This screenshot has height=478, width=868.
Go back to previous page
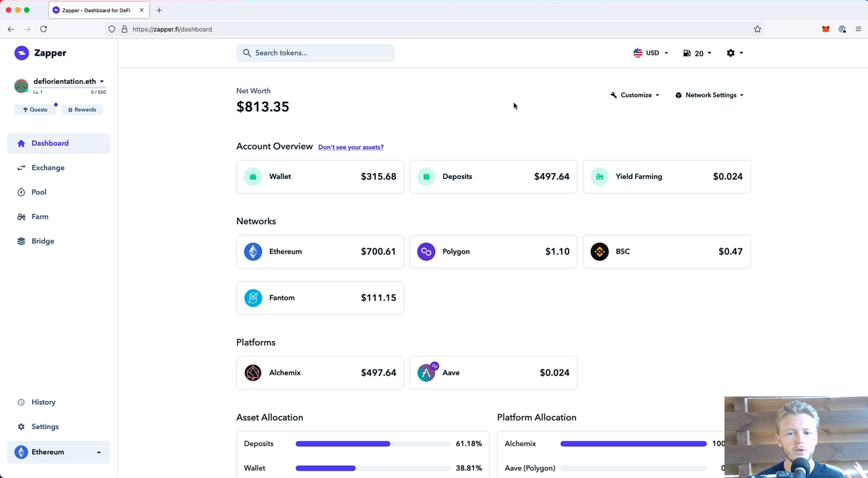11,29
